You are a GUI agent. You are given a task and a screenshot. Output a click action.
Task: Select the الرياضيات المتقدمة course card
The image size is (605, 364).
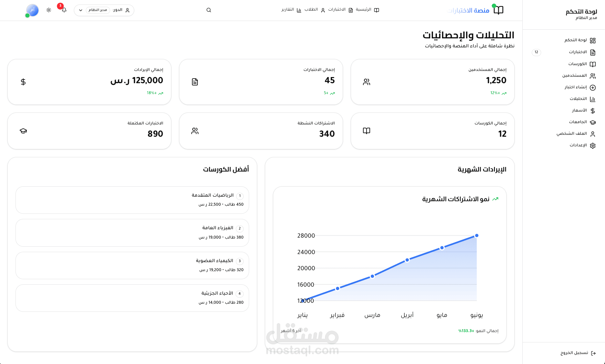tap(132, 200)
